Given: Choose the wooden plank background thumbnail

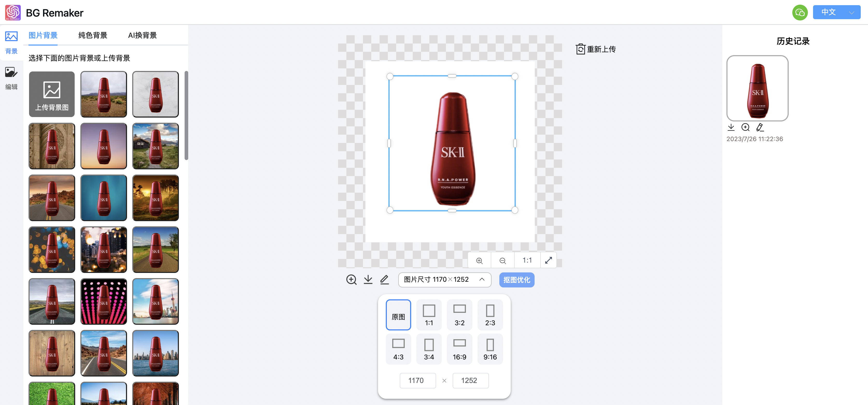Looking at the screenshot, I should pyautogui.click(x=52, y=353).
